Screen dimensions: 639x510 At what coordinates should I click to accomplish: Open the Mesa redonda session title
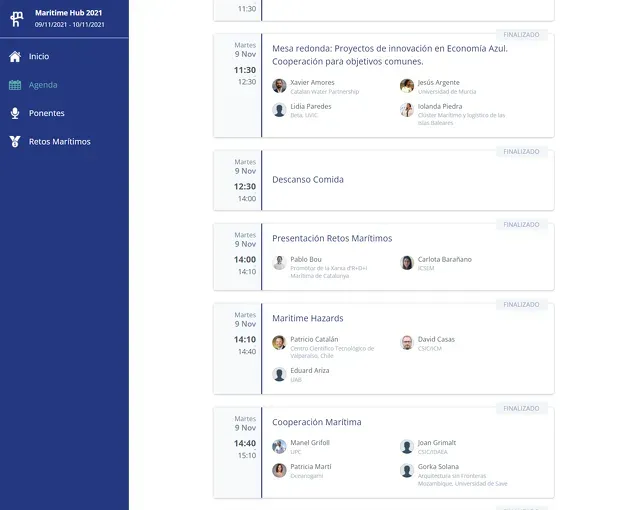[390, 55]
